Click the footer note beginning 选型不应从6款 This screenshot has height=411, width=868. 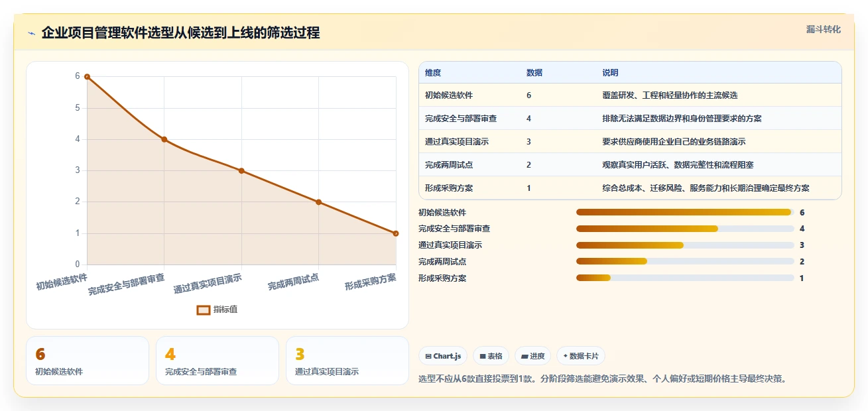[x=603, y=379]
